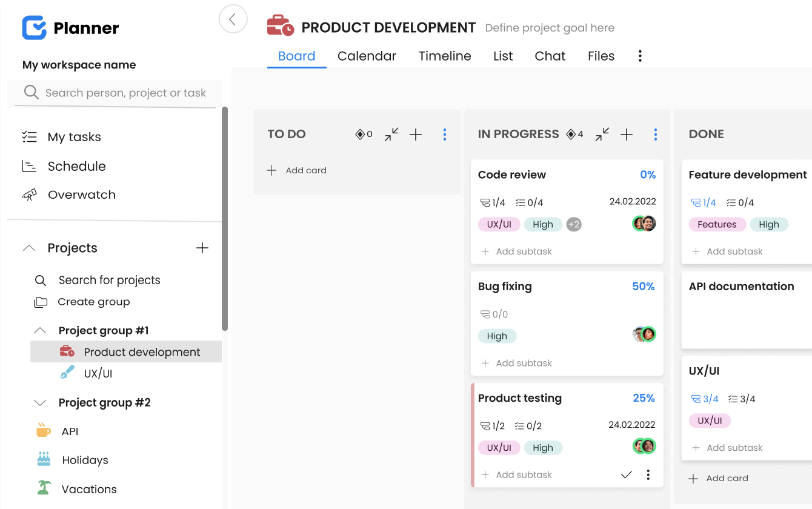Expand the +2 hidden tags on Code review

point(574,224)
